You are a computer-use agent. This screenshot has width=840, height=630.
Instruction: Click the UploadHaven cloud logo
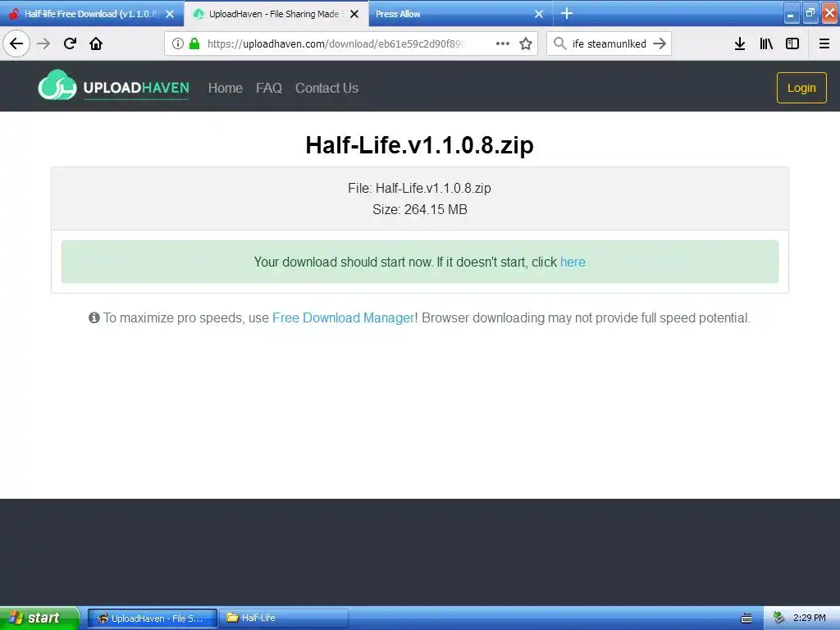click(x=57, y=85)
